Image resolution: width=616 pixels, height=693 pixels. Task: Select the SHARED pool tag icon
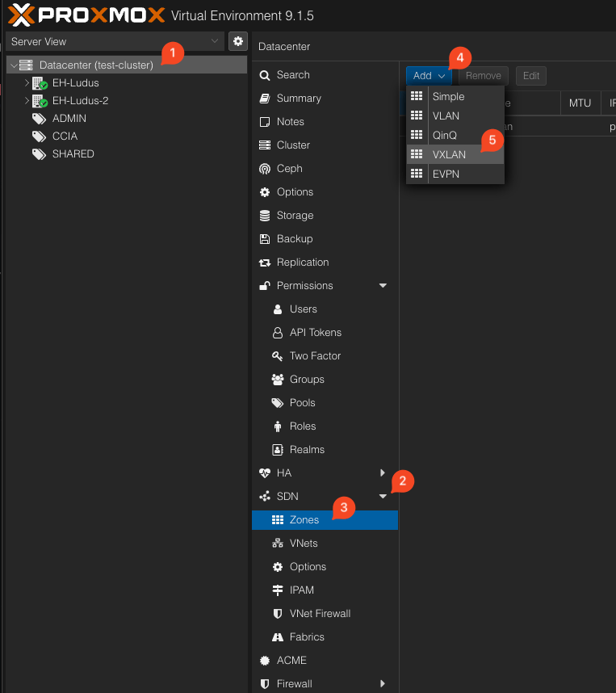[39, 153]
